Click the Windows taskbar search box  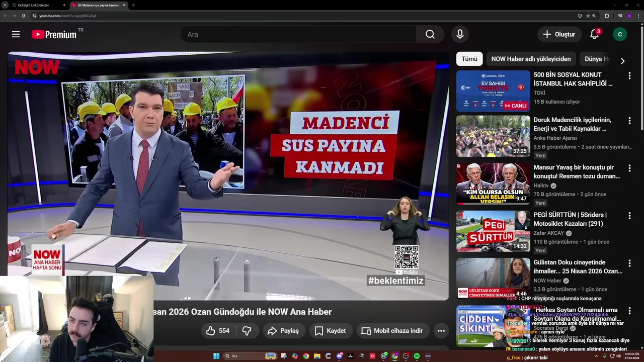click(x=251, y=356)
